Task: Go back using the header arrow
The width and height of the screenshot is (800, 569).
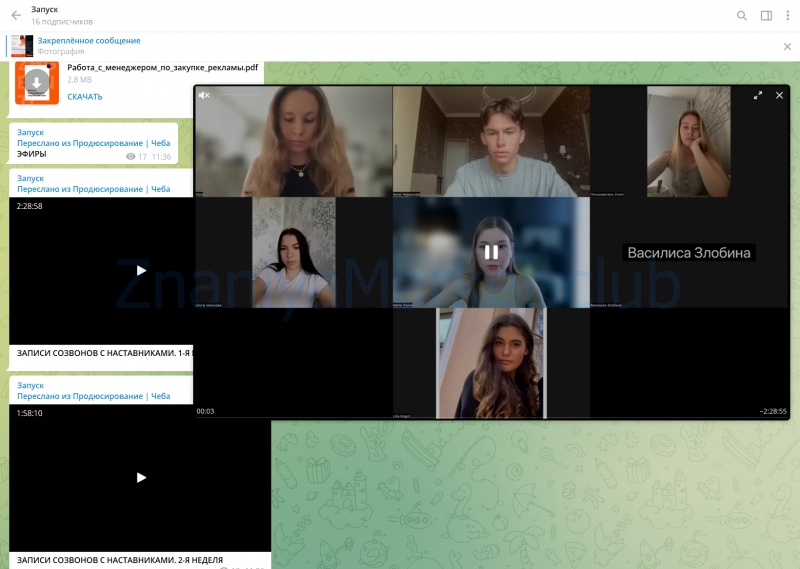Action: tap(15, 15)
